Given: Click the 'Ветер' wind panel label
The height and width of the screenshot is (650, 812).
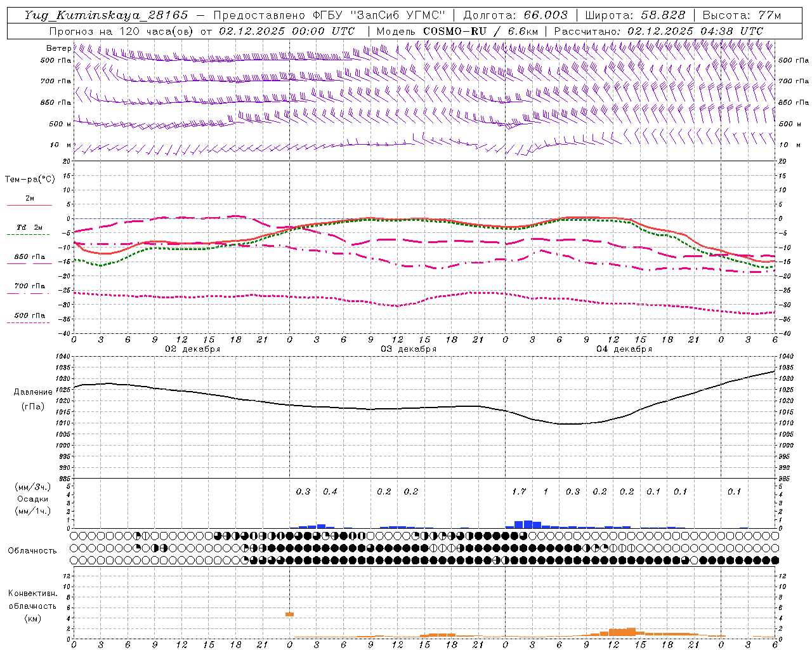Looking at the screenshot, I should coord(58,48).
